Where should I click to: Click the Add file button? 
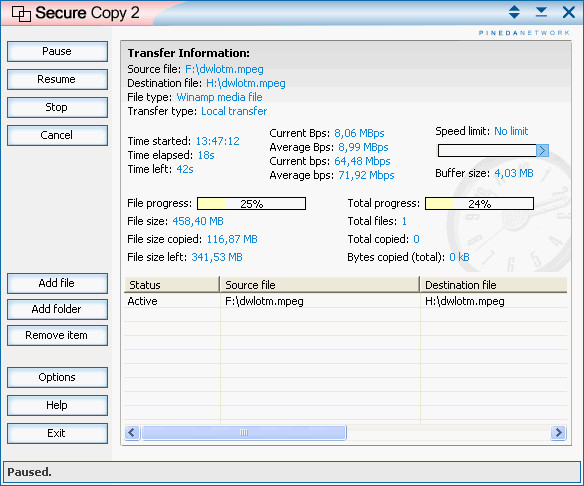coord(57,283)
